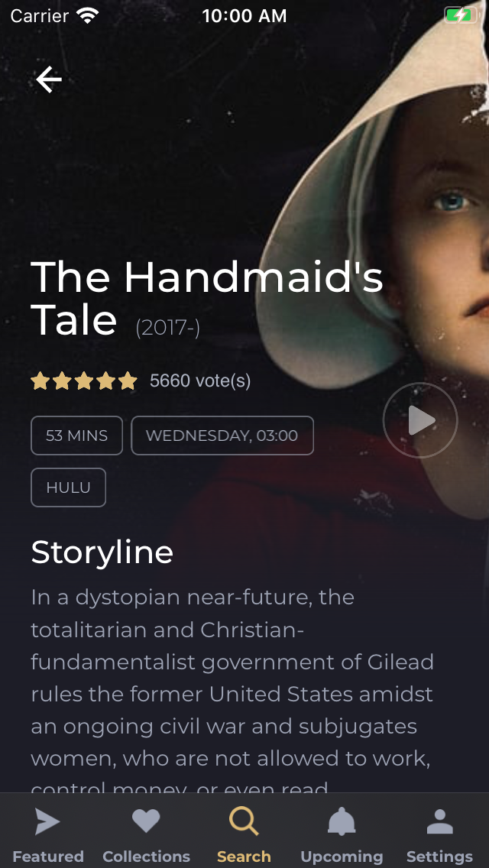Open the Settings person icon
Viewport: 489px width, 868px height.
coord(439,821)
